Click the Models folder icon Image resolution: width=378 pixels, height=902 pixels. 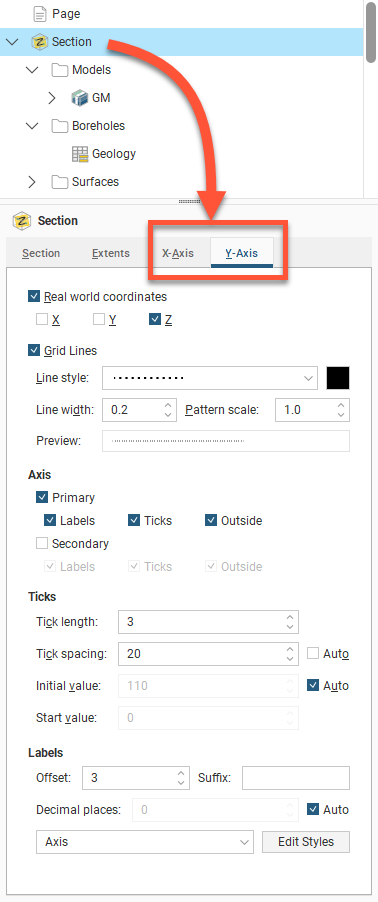59,70
